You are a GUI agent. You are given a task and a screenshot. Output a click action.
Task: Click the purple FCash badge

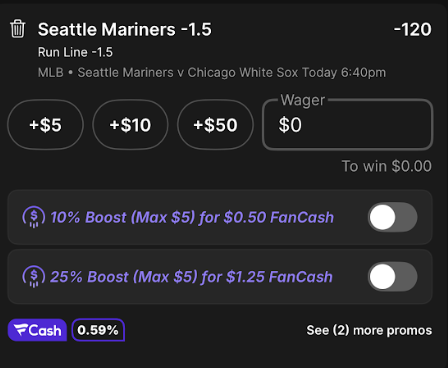tap(37, 330)
